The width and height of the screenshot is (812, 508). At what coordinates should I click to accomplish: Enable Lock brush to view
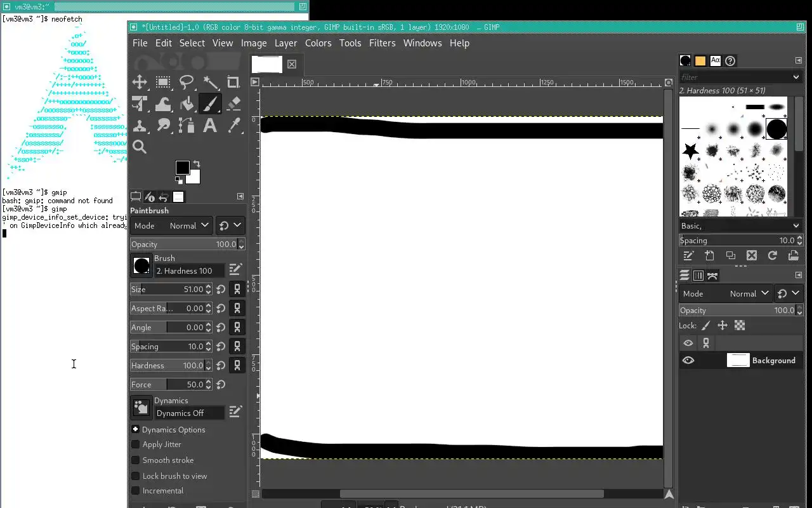135,476
